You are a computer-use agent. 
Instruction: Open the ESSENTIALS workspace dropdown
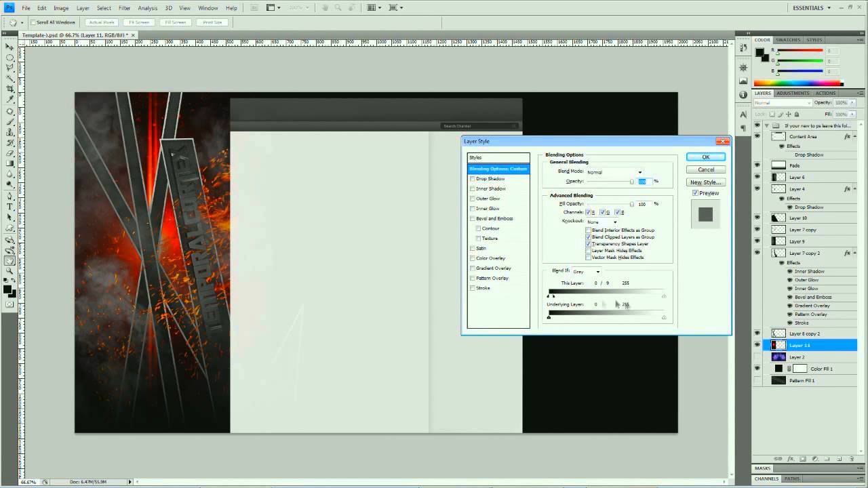(x=812, y=7)
